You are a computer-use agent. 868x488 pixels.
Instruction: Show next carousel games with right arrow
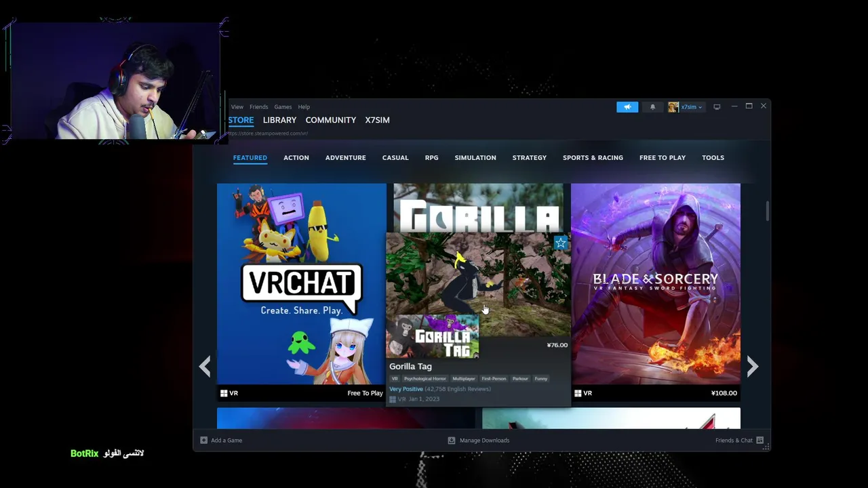[752, 367]
